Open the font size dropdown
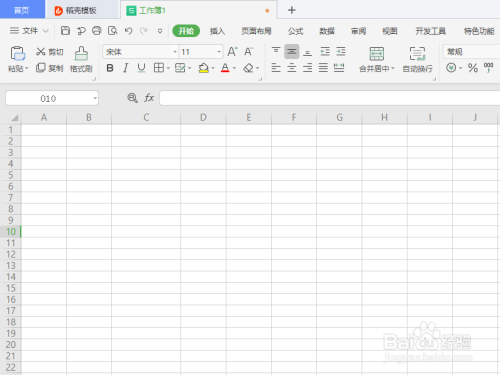This screenshot has width=500, height=375. [x=219, y=52]
